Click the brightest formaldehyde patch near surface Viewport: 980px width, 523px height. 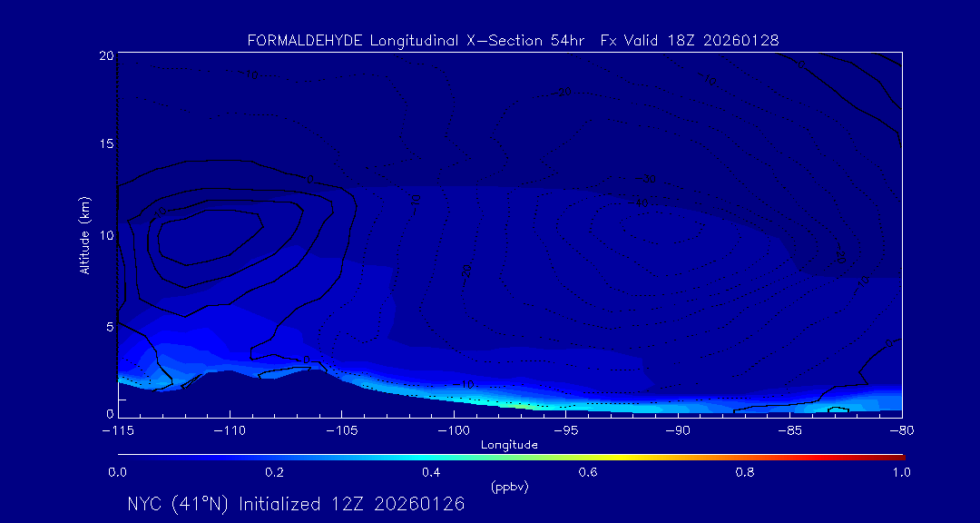click(508, 403)
